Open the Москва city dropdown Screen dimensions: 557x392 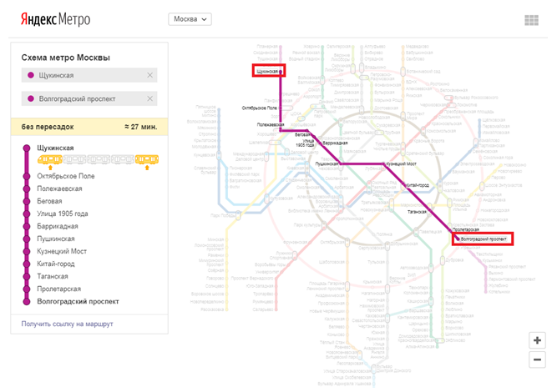point(190,19)
